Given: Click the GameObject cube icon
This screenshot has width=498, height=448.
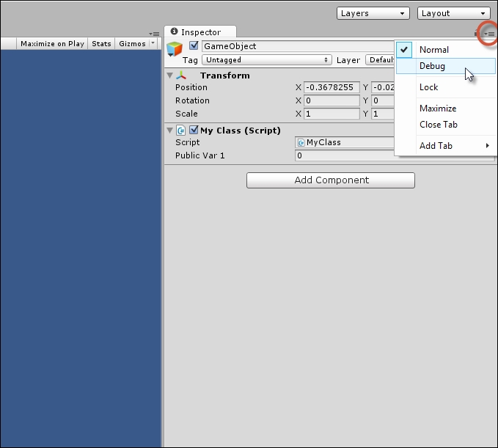Looking at the screenshot, I should (x=174, y=49).
